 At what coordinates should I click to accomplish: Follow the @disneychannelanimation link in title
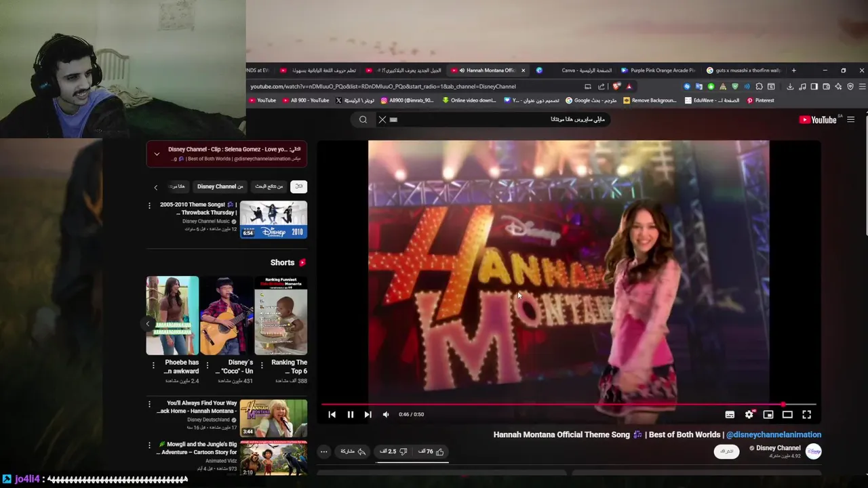point(774,434)
